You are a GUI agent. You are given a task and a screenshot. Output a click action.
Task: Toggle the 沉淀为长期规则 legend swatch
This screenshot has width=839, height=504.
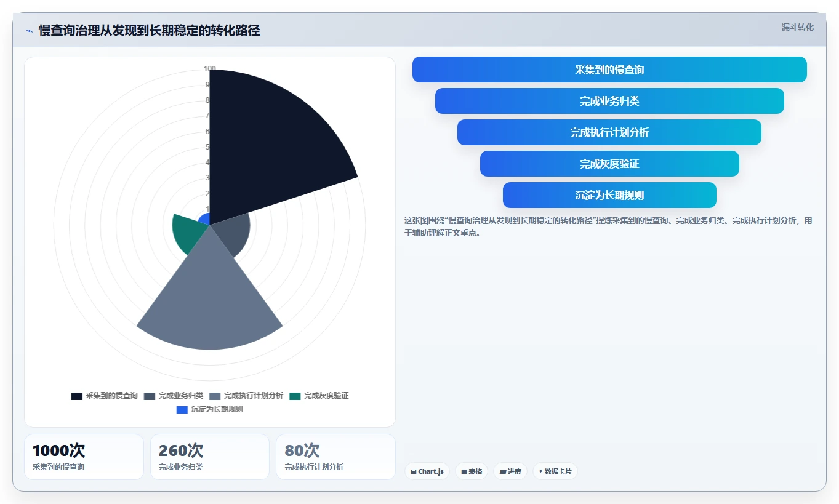[x=182, y=409]
